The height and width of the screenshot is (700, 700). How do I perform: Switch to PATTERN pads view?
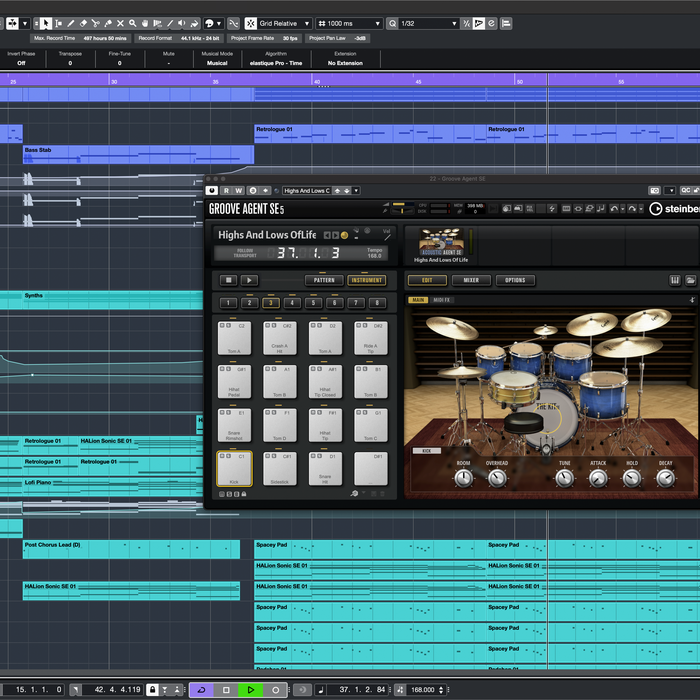click(x=324, y=280)
